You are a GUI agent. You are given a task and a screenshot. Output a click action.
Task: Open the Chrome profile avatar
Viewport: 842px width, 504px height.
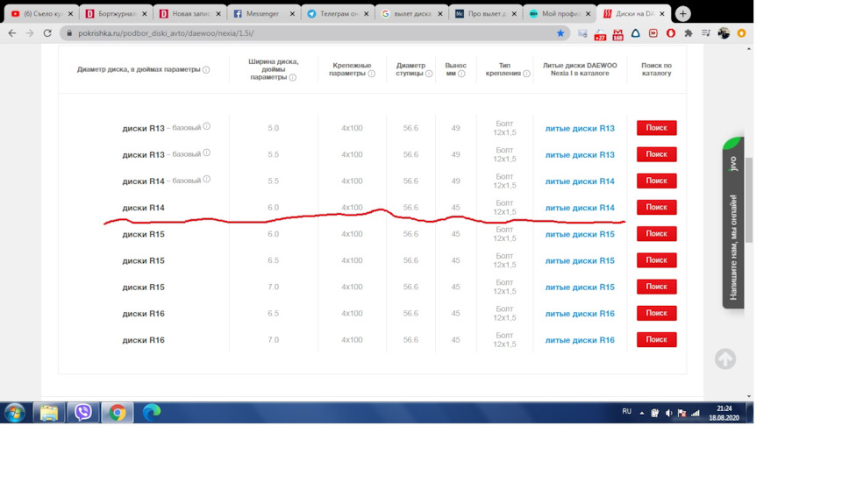point(724,33)
